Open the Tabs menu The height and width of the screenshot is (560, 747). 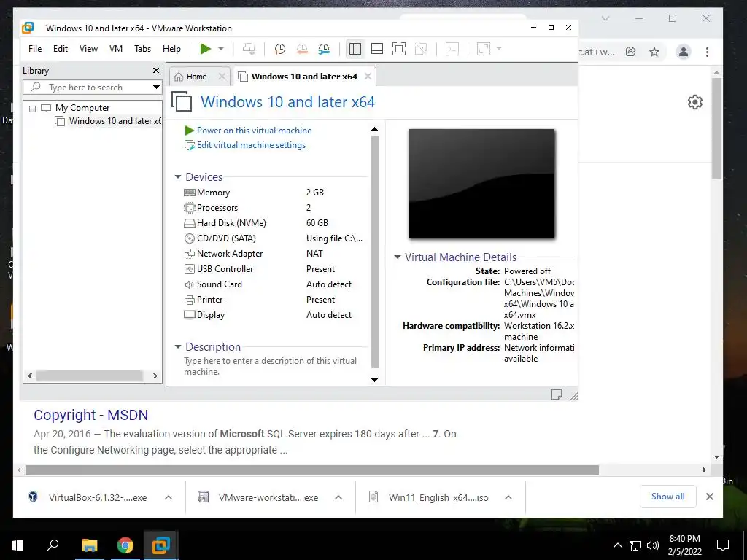(142, 49)
